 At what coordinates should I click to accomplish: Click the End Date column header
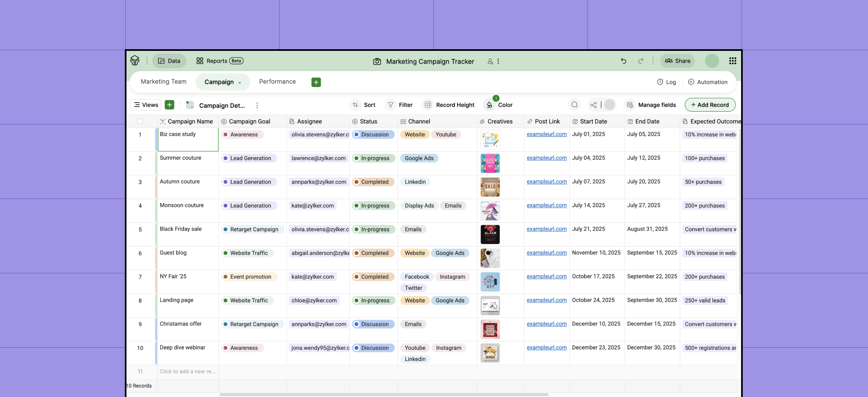652,121
